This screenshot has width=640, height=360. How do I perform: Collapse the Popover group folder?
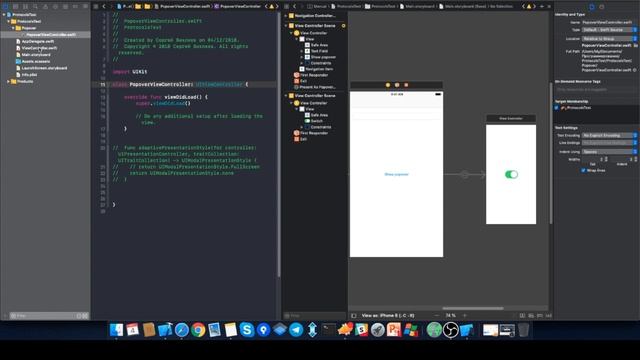[x=13, y=28]
